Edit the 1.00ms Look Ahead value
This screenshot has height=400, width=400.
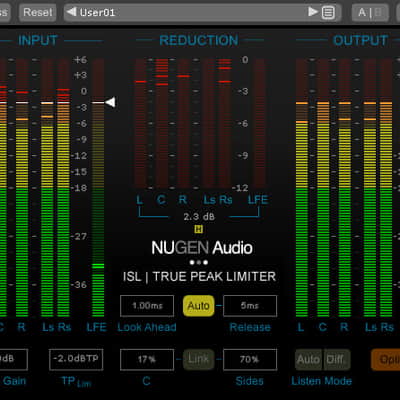click(147, 306)
